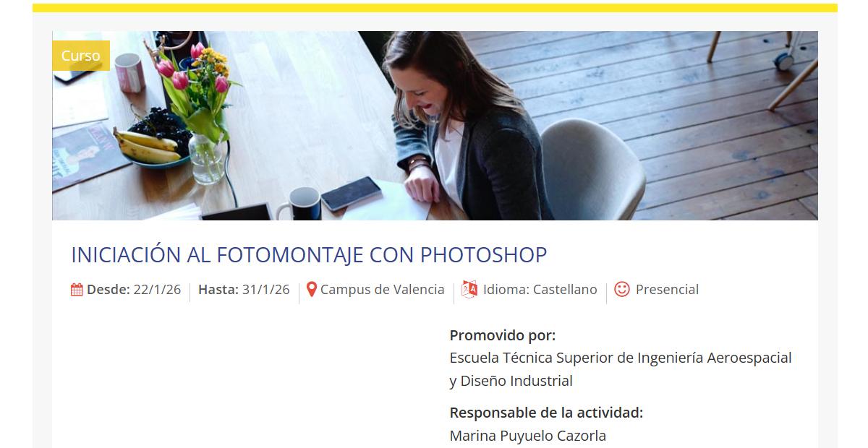
Task: Click the Promovido por heading
Action: tap(503, 335)
